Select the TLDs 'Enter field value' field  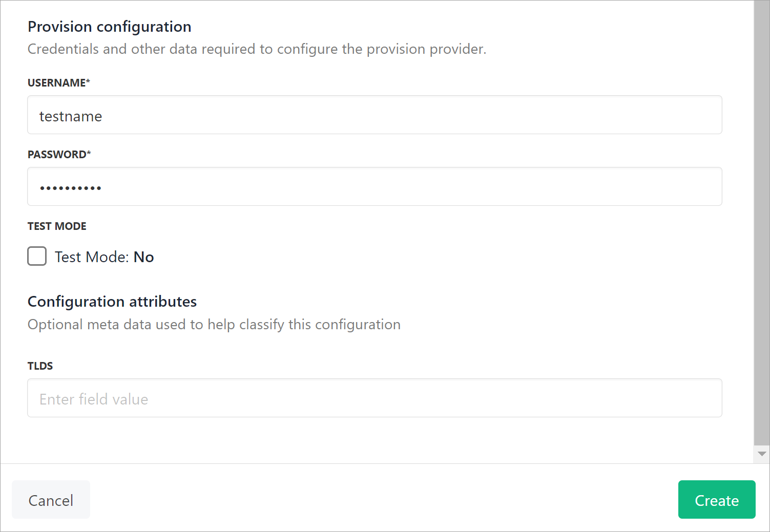coord(374,398)
